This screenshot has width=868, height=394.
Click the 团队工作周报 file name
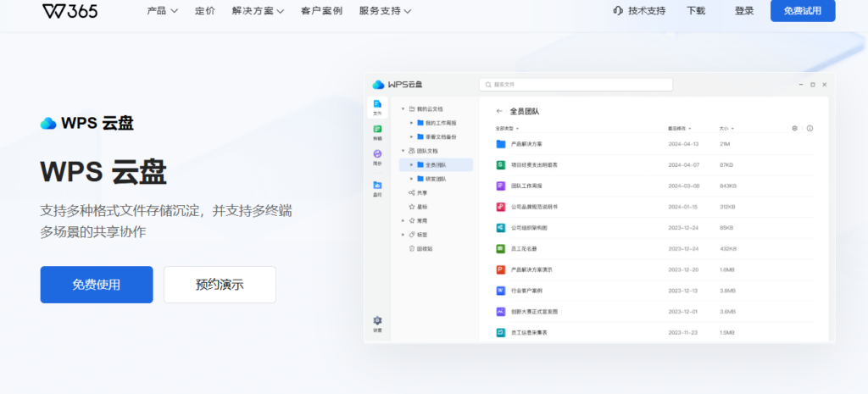(526, 186)
